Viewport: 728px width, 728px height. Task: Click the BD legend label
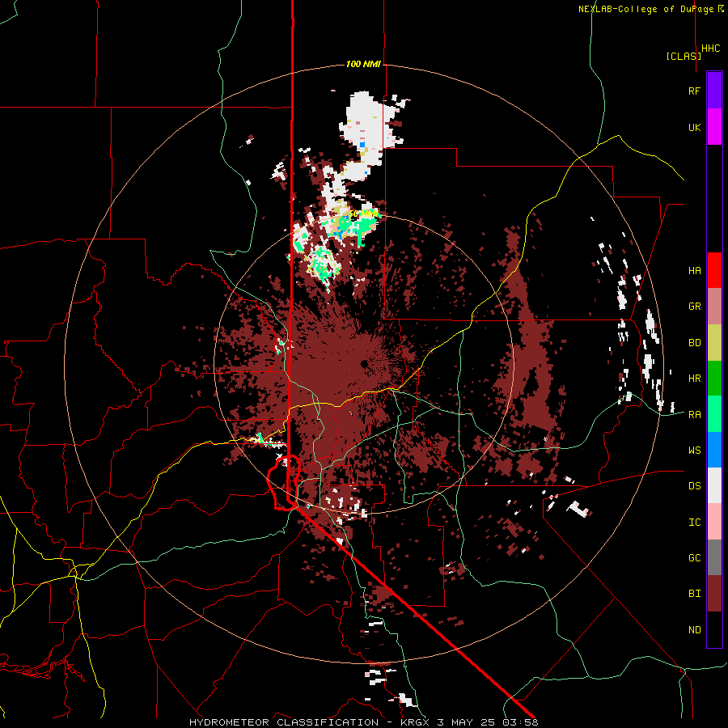pyautogui.click(x=695, y=343)
